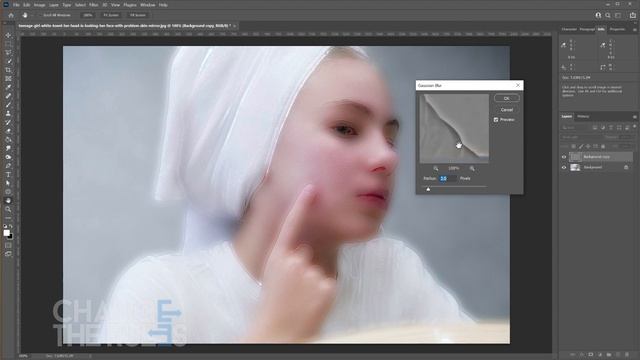640x360 pixels.
Task: Click the Gaussian Blur preview image
Action: tap(454, 129)
